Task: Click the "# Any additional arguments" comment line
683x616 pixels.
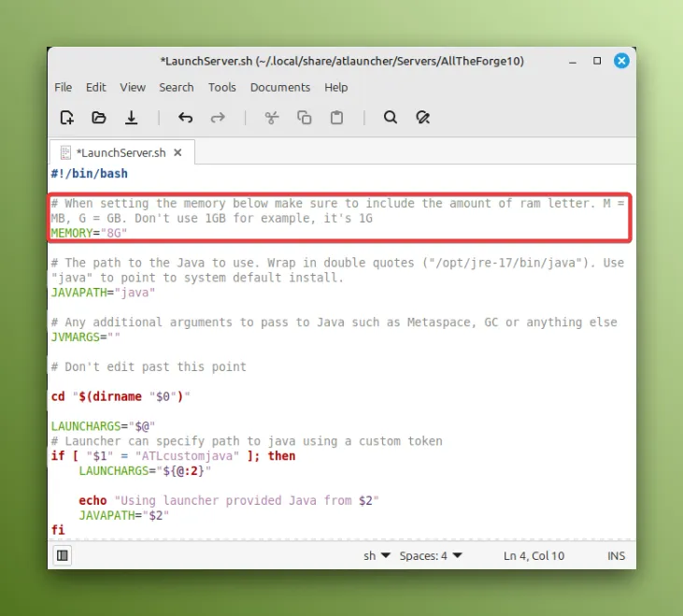Action: click(334, 322)
